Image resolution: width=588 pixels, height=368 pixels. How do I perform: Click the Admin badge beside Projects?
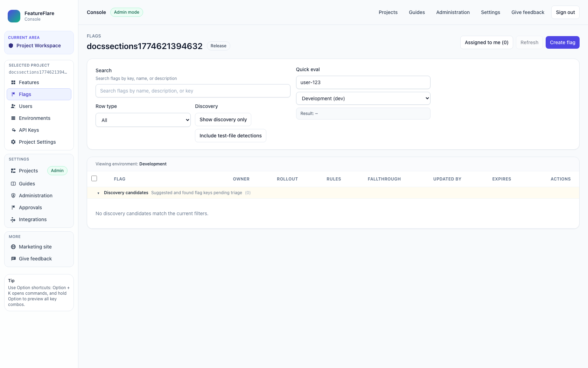pyautogui.click(x=57, y=171)
